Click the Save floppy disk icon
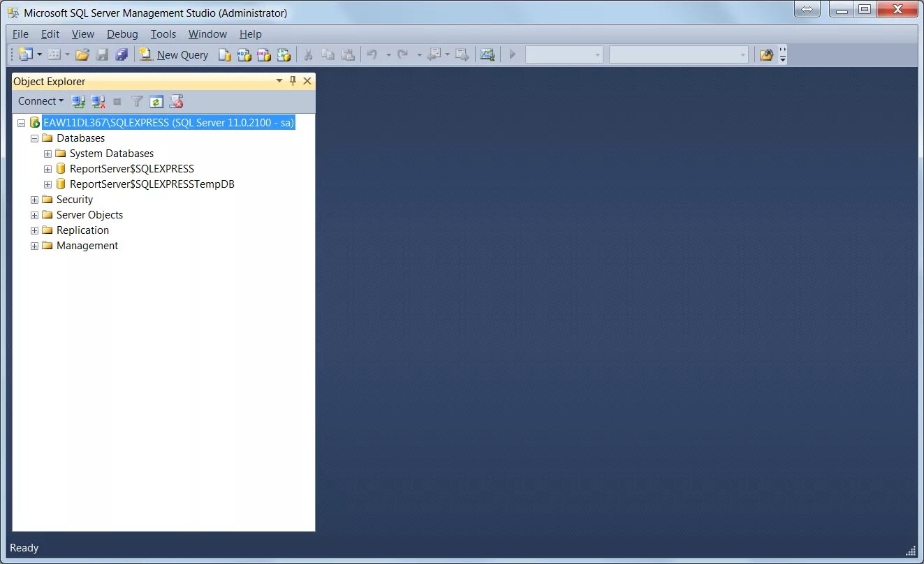This screenshot has width=924, height=564. (102, 54)
